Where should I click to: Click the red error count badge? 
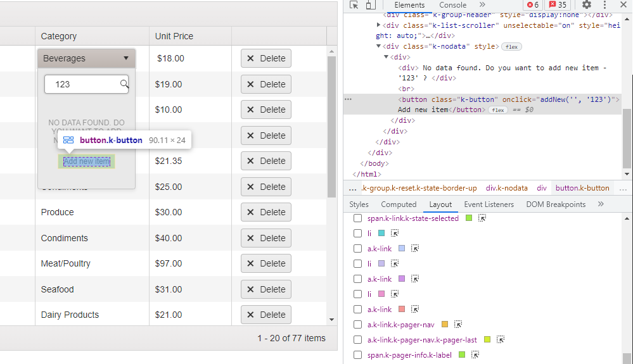click(533, 5)
